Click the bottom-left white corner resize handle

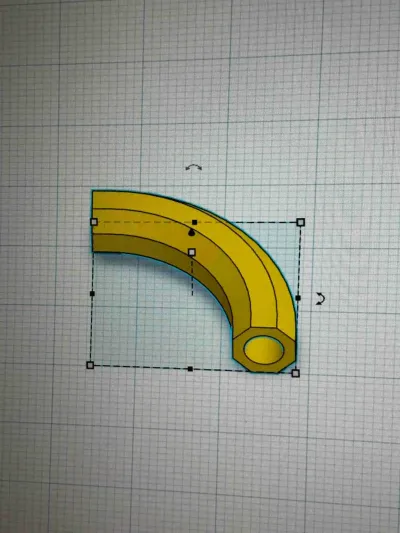coord(90,365)
